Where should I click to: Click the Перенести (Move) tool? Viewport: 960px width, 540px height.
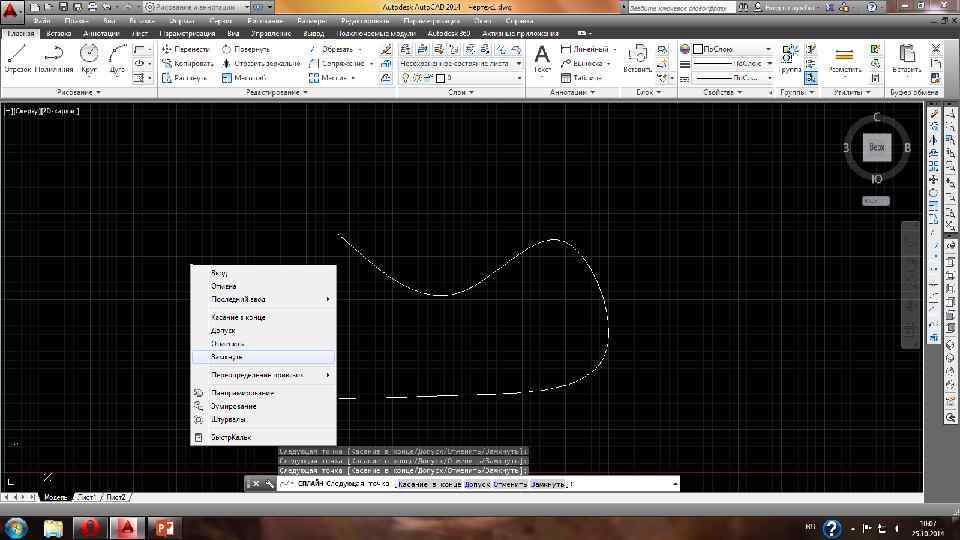click(186, 49)
